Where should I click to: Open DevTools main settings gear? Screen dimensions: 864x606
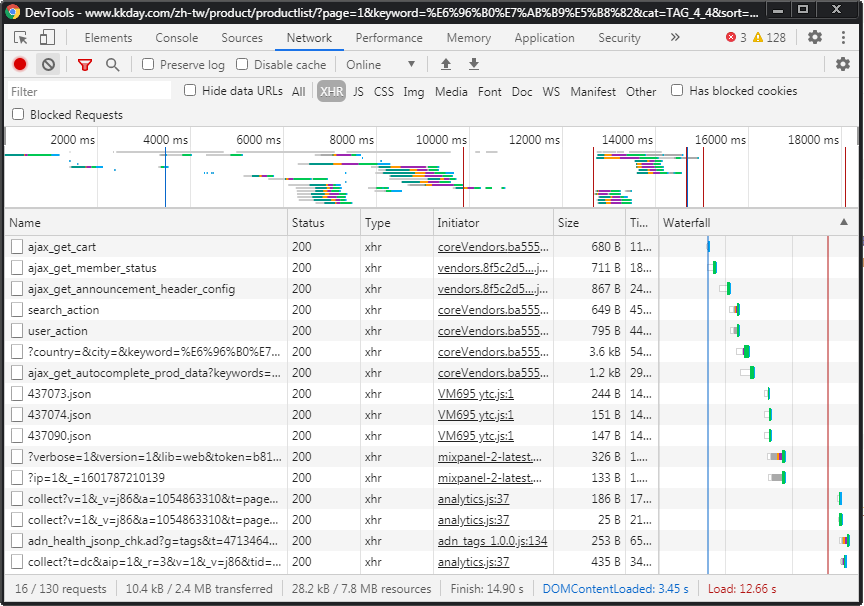coord(814,37)
